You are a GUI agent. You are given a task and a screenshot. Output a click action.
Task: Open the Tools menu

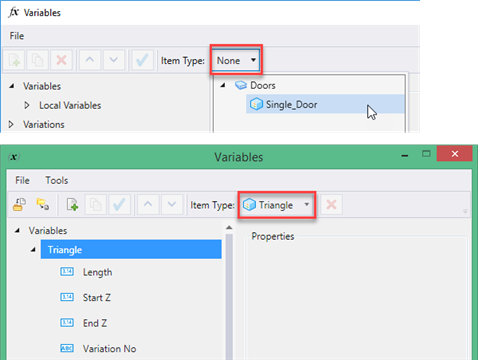pyautogui.click(x=57, y=180)
